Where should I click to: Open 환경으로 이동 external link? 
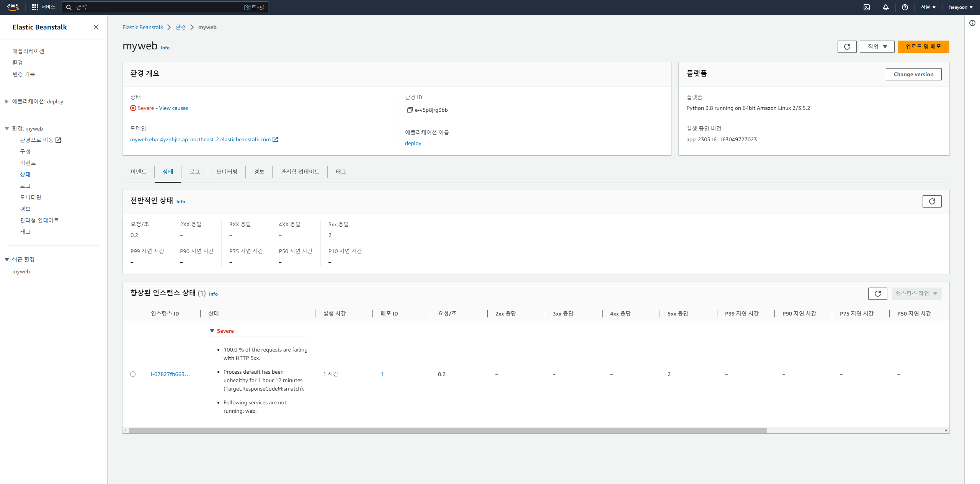click(x=41, y=140)
